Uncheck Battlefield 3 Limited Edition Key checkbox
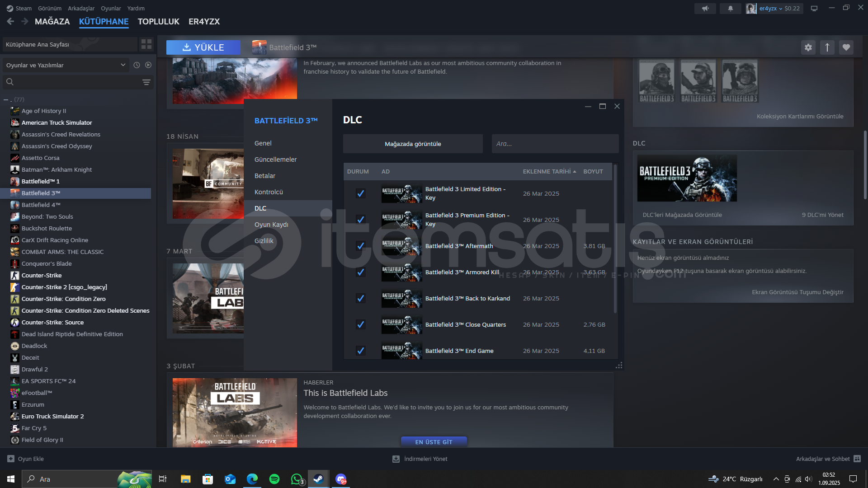Screen dimensions: 868x488 [360, 193]
